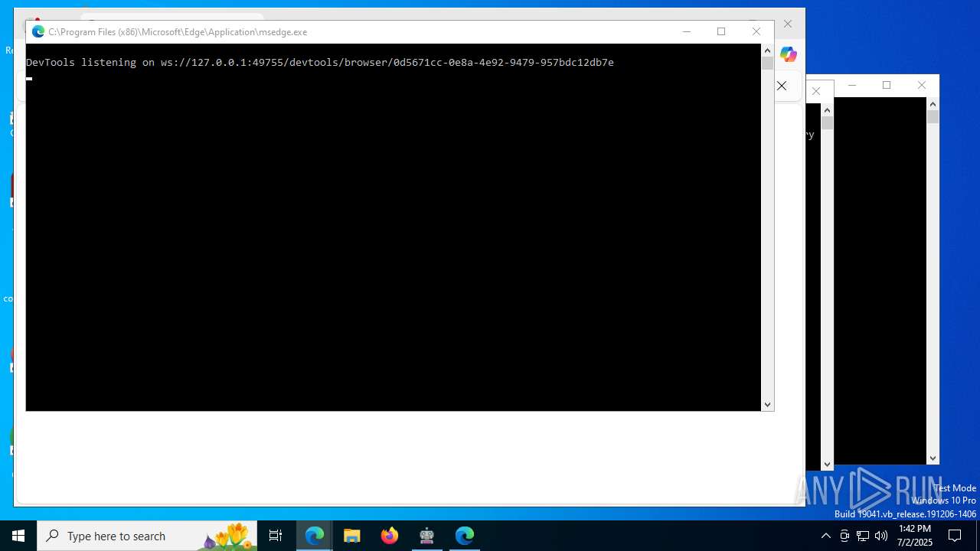Open the network tray icon
This screenshot has width=980, height=551.
point(863,536)
